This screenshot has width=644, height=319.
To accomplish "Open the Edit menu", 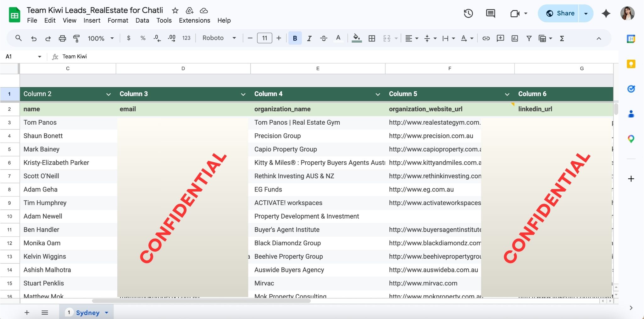I will 50,20.
